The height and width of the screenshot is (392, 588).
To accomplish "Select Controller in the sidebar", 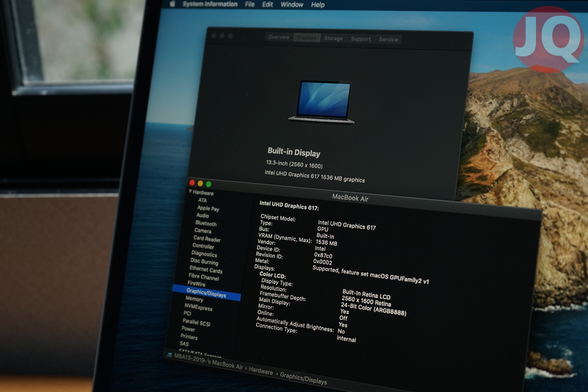I will click(x=203, y=246).
